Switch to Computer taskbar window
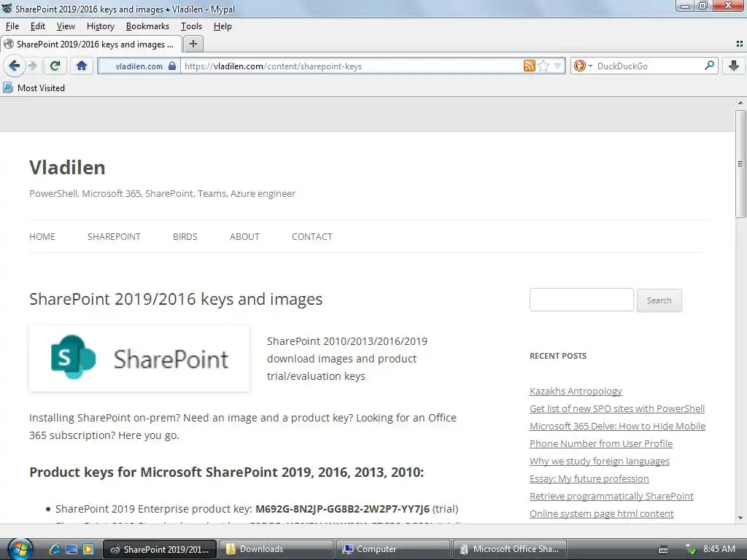 (393, 549)
